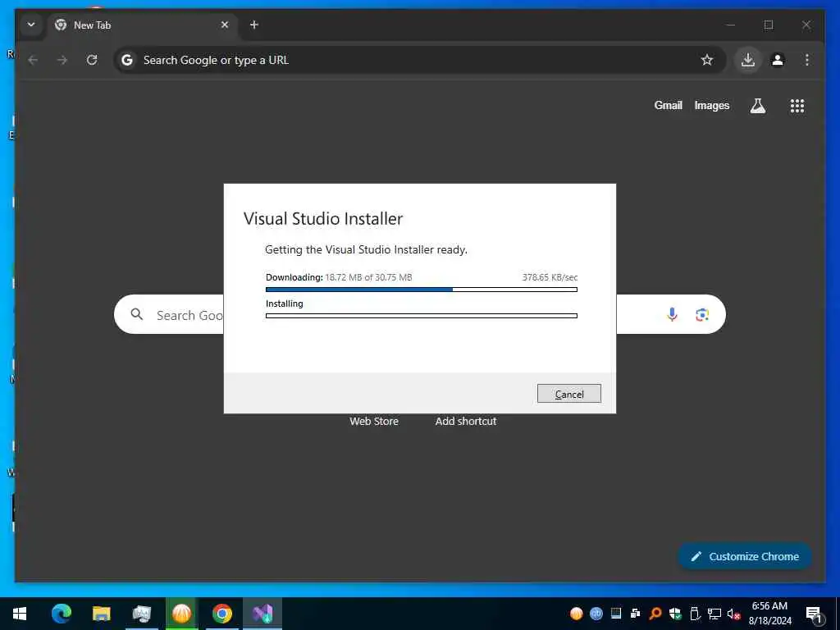Switch to Visual Studio Installer taskbar icon
Screen dimensions: 840x630
coord(262,614)
